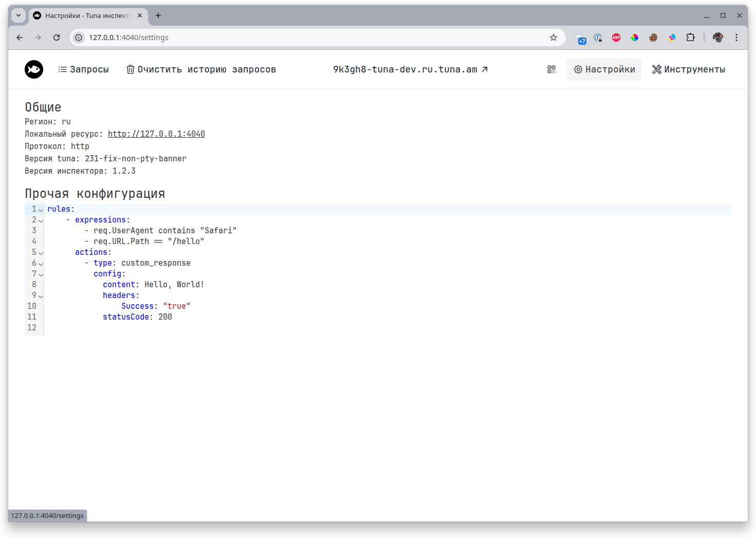
Task: Reload the page
Action: click(x=57, y=38)
